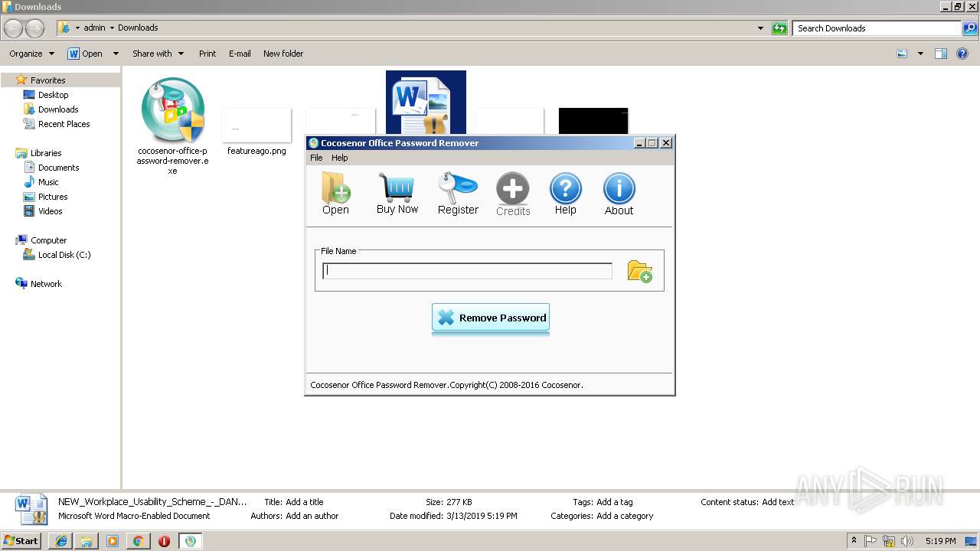This screenshot has height=551, width=980.
Task: Select Documents library
Action: pos(58,168)
